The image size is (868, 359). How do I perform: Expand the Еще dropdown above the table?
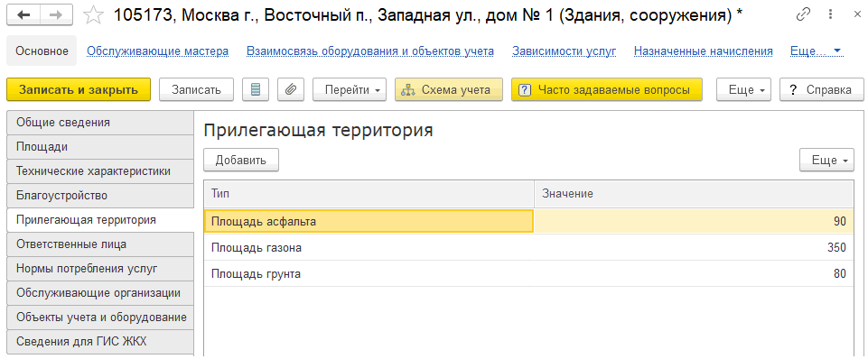pos(826,160)
